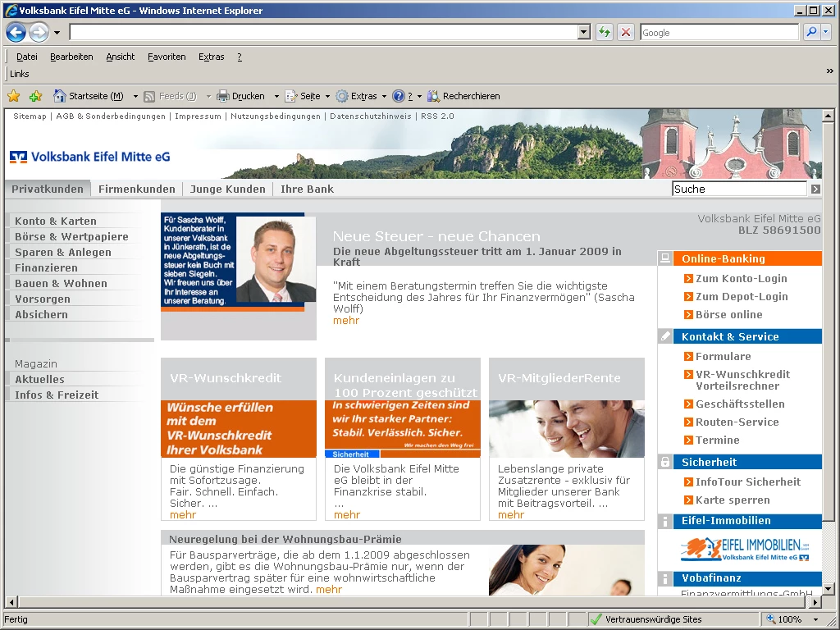The height and width of the screenshot is (630, 840).
Task: Open the Ansicht menu
Action: pyautogui.click(x=120, y=57)
